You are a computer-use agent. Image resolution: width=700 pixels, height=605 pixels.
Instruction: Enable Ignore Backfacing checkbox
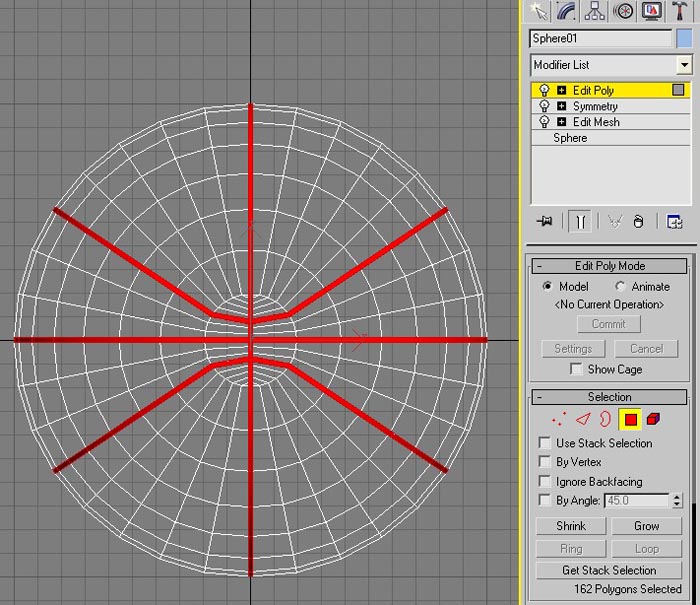pos(545,481)
